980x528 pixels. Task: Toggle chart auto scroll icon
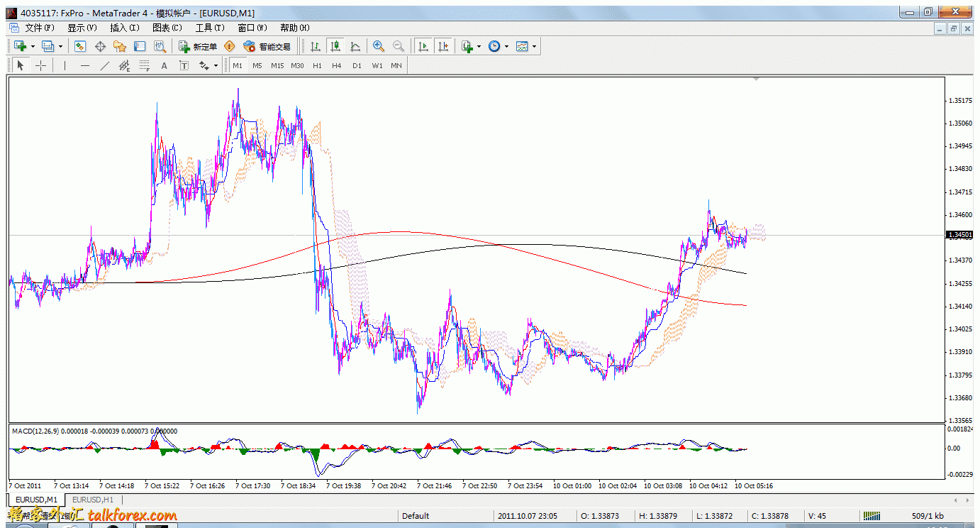click(x=423, y=46)
